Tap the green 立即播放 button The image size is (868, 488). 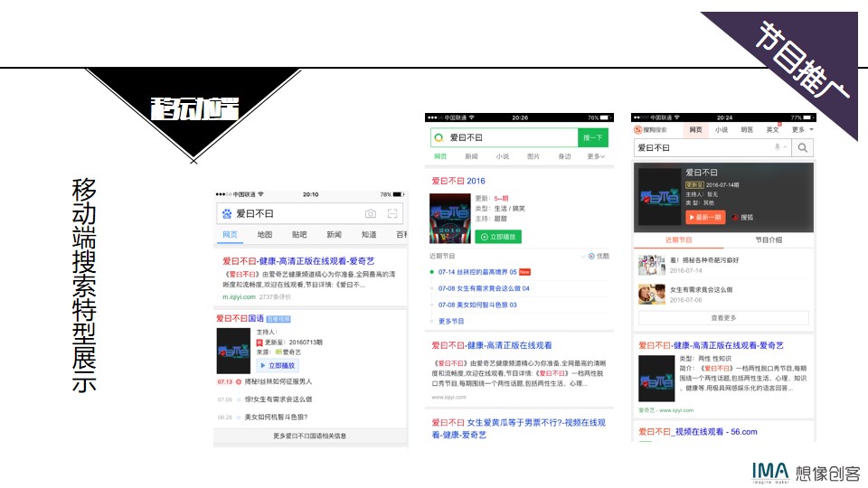pyautogui.click(x=498, y=237)
